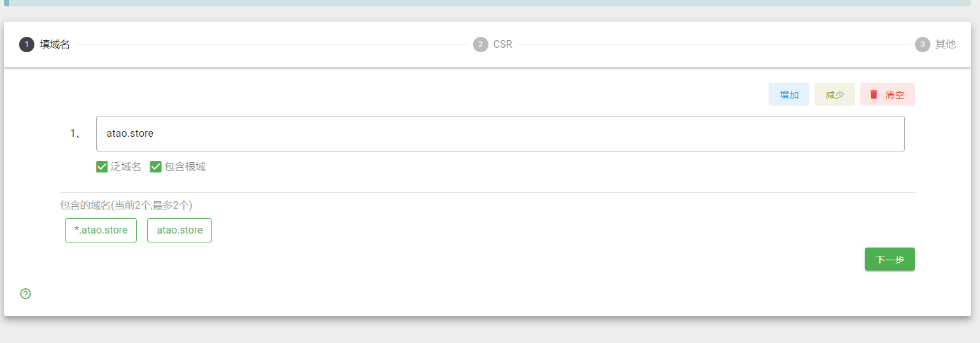980x343 pixels.
Task: Click the green help question-mark icon
Action: coord(25,293)
